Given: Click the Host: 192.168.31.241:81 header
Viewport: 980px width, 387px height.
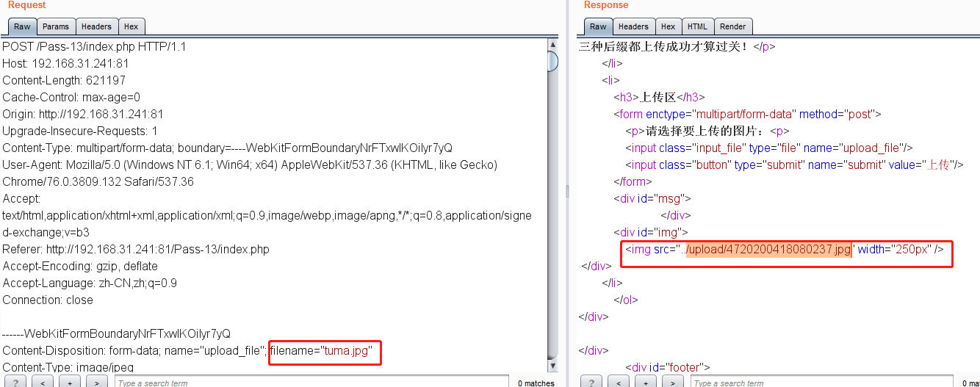Looking at the screenshot, I should point(65,63).
